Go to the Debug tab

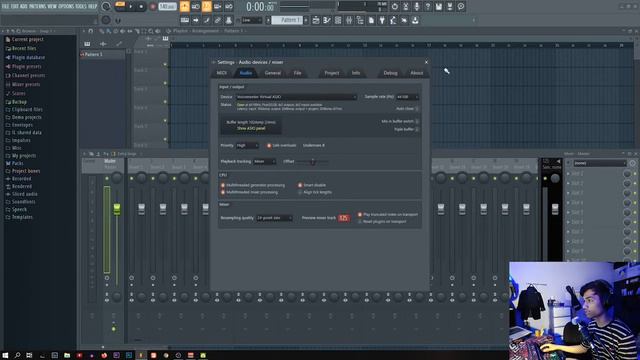pos(390,73)
